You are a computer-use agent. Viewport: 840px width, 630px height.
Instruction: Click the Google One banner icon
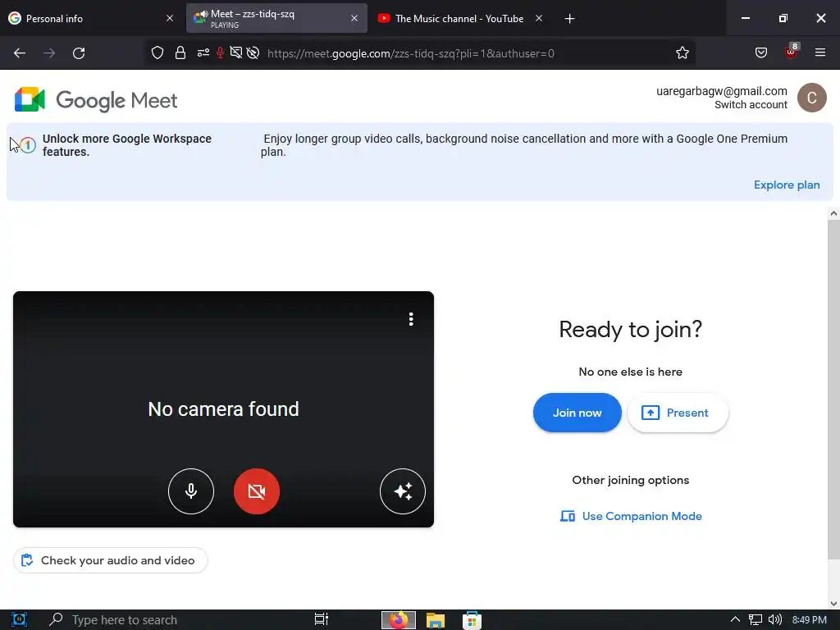(28, 144)
